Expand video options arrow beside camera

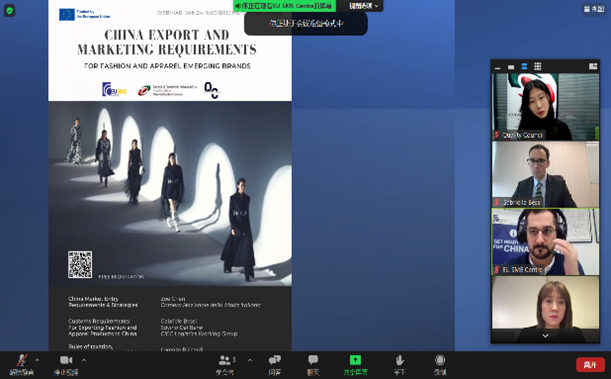[x=84, y=360]
